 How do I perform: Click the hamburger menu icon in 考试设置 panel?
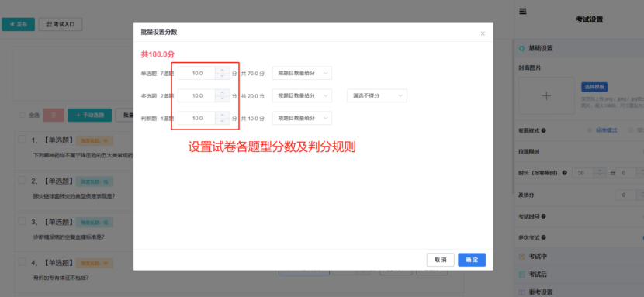523,11
